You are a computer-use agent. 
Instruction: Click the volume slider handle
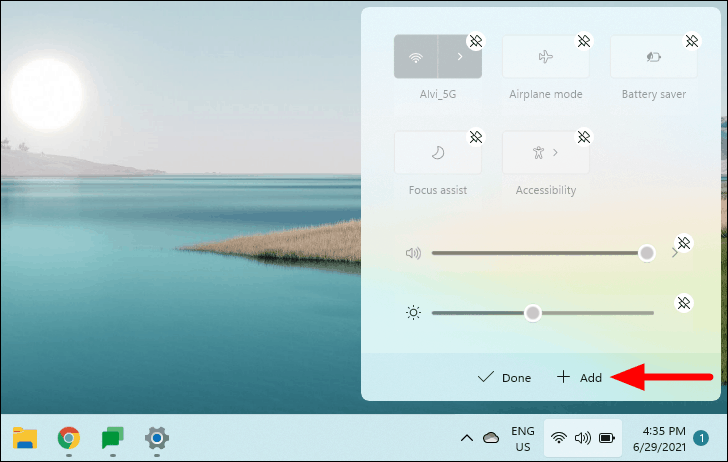click(x=646, y=253)
